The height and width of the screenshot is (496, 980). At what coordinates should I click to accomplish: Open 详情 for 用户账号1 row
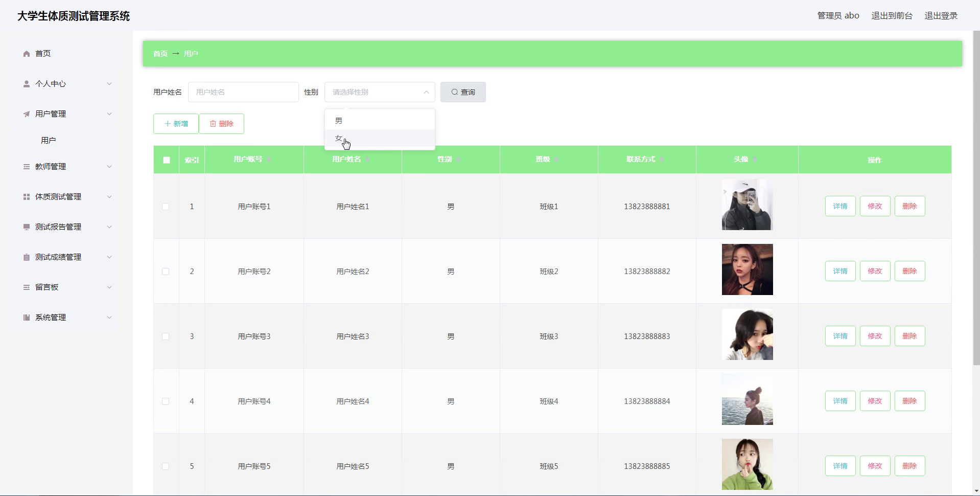[840, 206]
